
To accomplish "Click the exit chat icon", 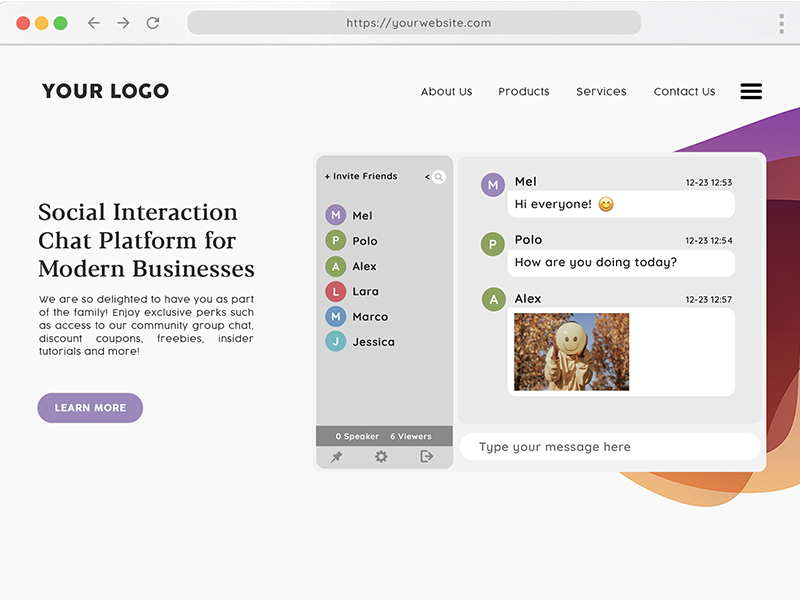I will 427,457.
